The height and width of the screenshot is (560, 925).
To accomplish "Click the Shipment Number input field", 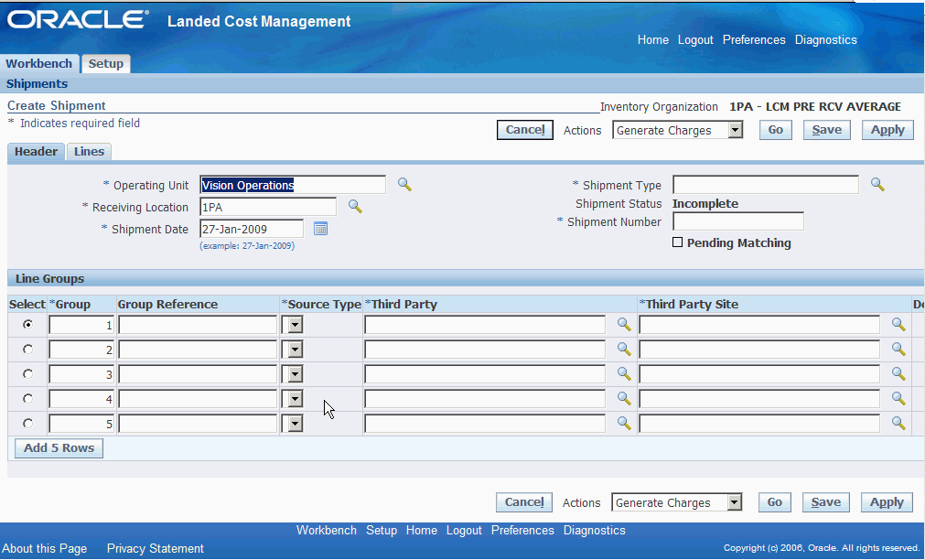I will (737, 221).
